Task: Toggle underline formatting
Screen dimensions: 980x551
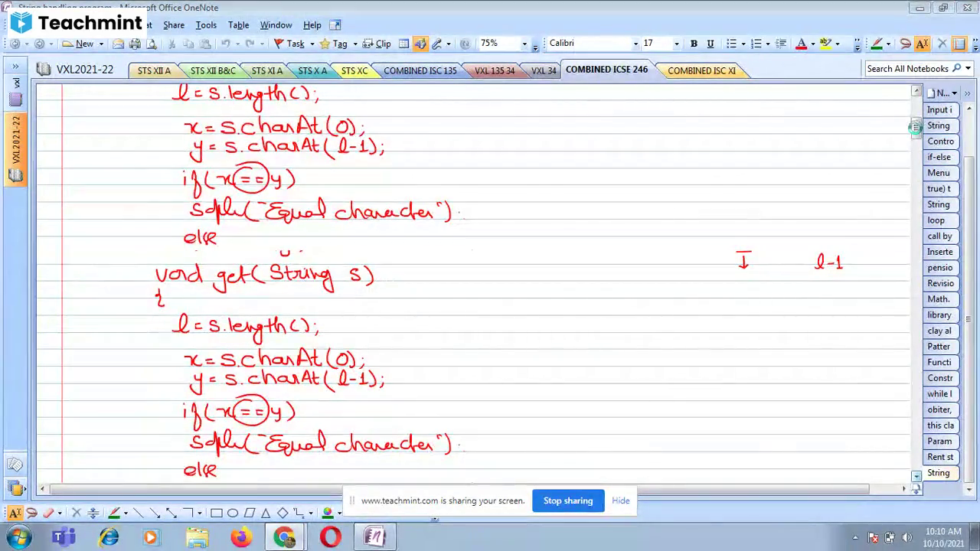Action: (x=710, y=44)
